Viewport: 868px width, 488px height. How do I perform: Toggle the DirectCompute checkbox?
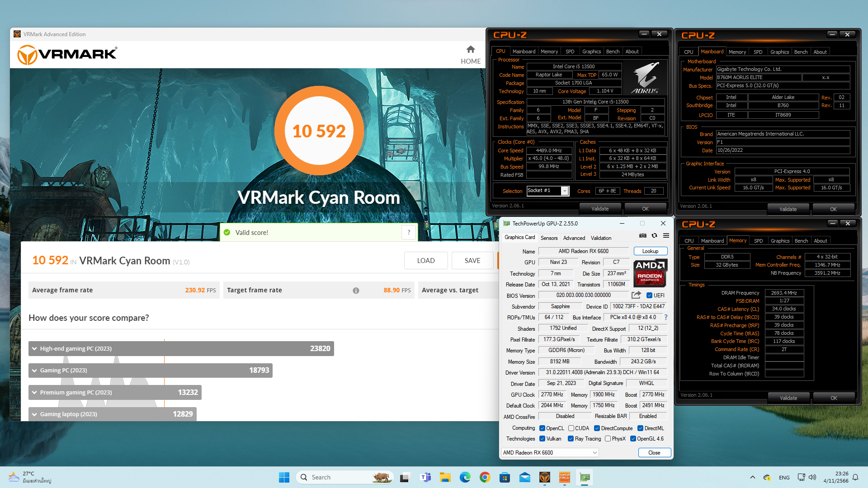[597, 428]
